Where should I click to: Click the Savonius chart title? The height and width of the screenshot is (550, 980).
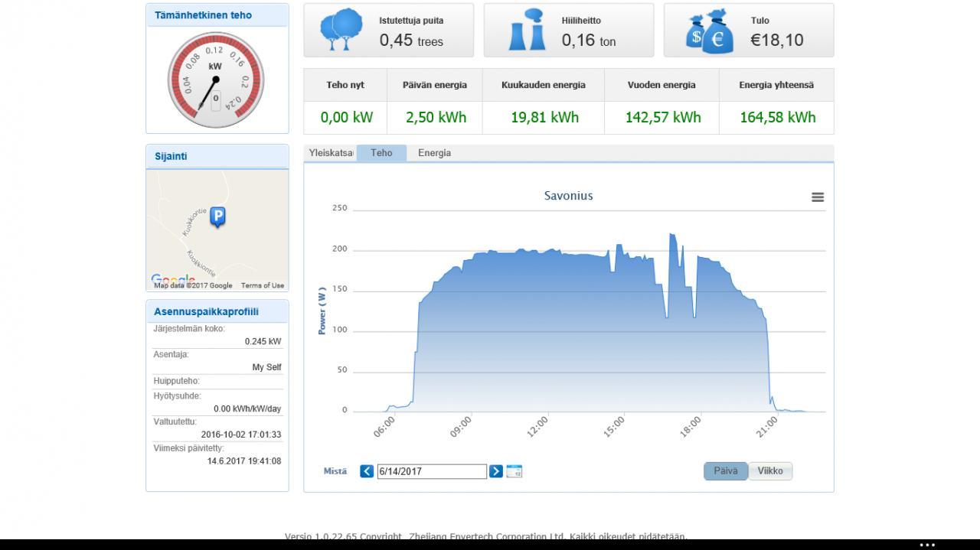pos(569,196)
